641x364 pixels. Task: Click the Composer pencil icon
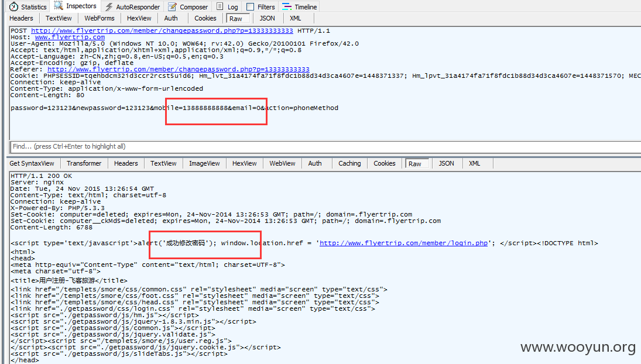click(173, 7)
